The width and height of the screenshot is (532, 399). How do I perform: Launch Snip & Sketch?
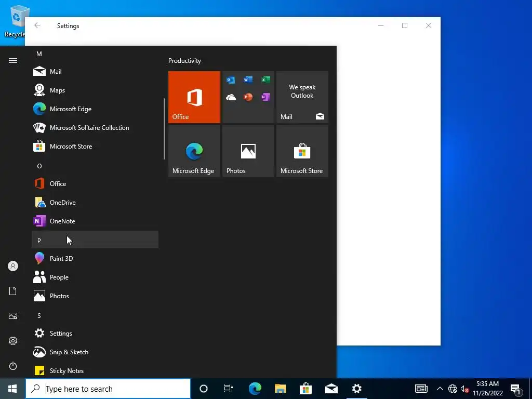click(x=95, y=352)
